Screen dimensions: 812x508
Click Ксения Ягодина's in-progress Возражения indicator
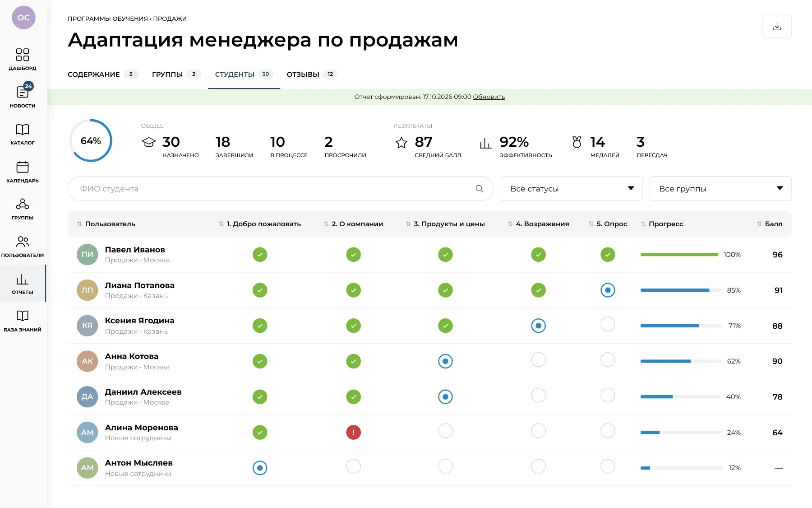[x=538, y=326]
